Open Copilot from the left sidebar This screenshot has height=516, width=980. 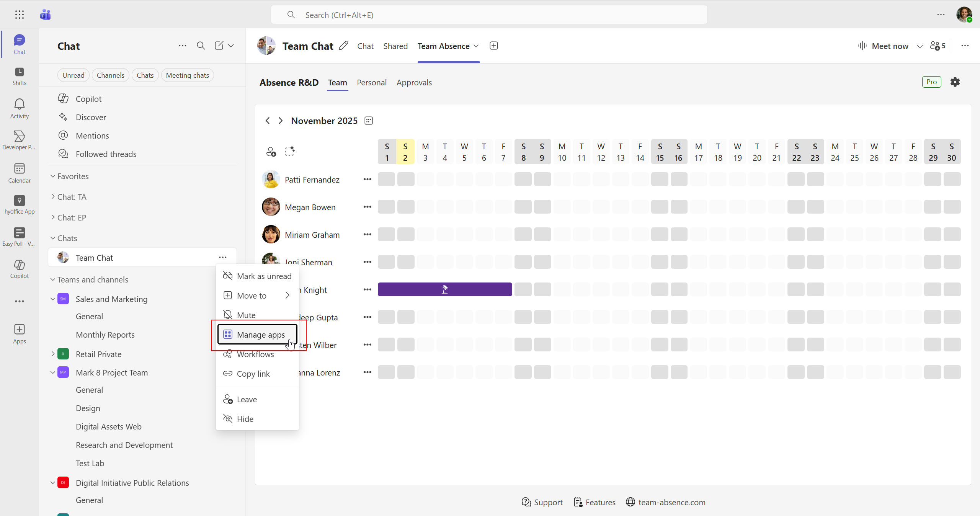[x=19, y=269]
